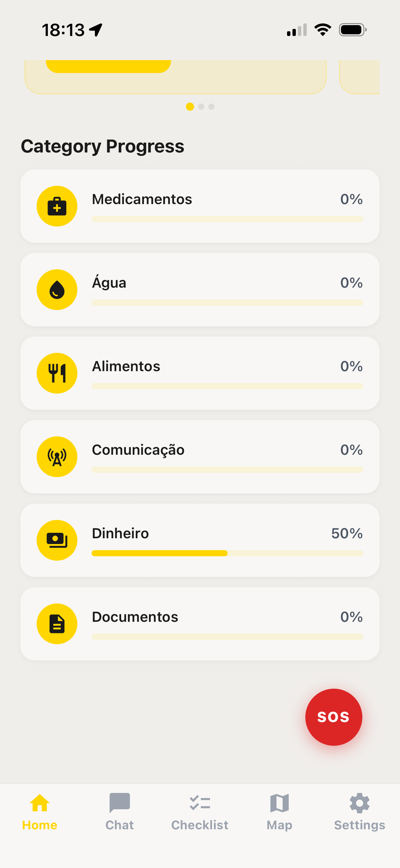The height and width of the screenshot is (868, 400).
Task: Open the Documentos category label
Action: coord(135,617)
